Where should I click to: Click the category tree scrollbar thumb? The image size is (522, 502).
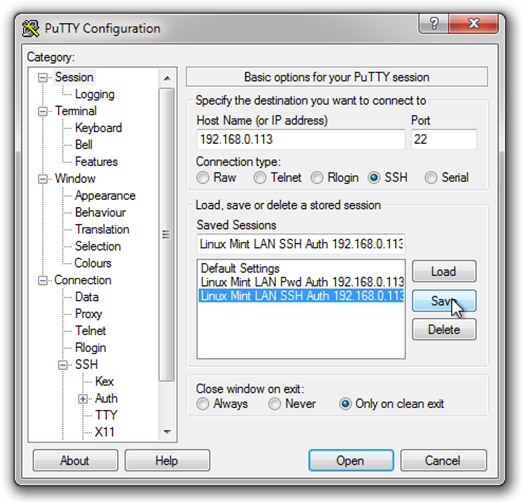[x=167, y=235]
